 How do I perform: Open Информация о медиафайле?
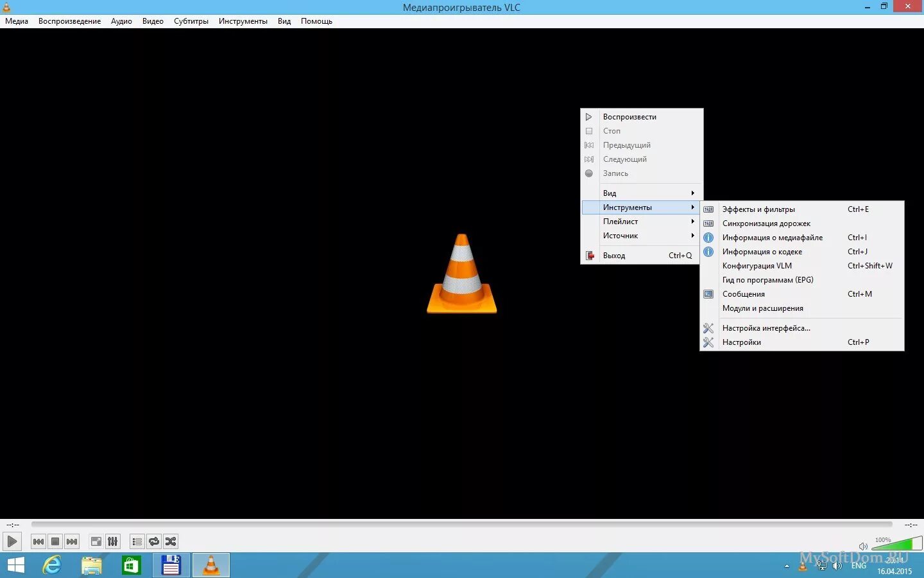(x=802, y=238)
